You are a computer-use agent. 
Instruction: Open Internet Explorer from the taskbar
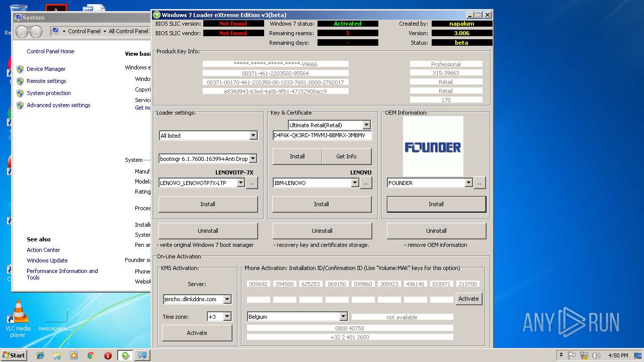pos(40,355)
